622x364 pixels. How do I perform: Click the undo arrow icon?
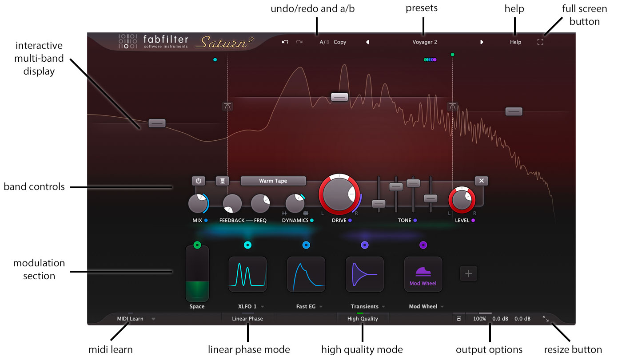[x=285, y=42]
